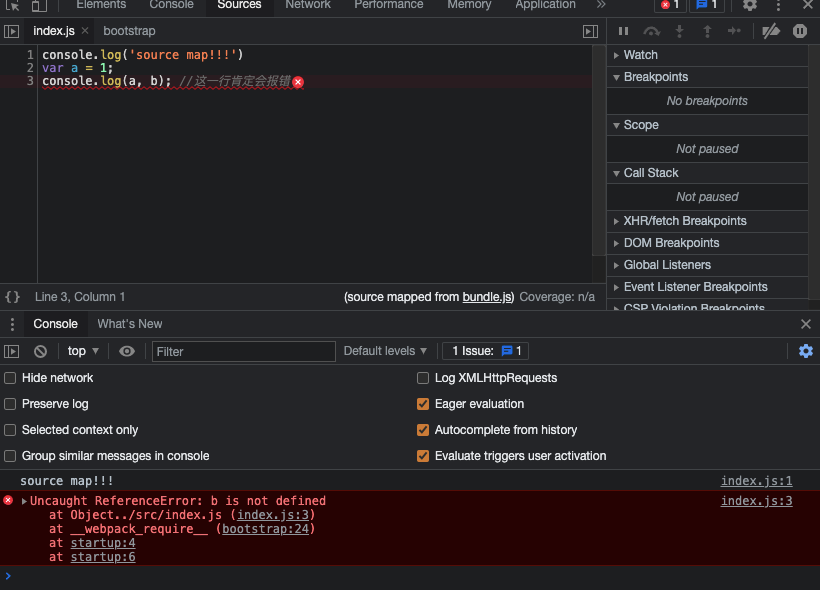820x590 pixels.
Task: Close the console drawer
Action: click(x=806, y=324)
